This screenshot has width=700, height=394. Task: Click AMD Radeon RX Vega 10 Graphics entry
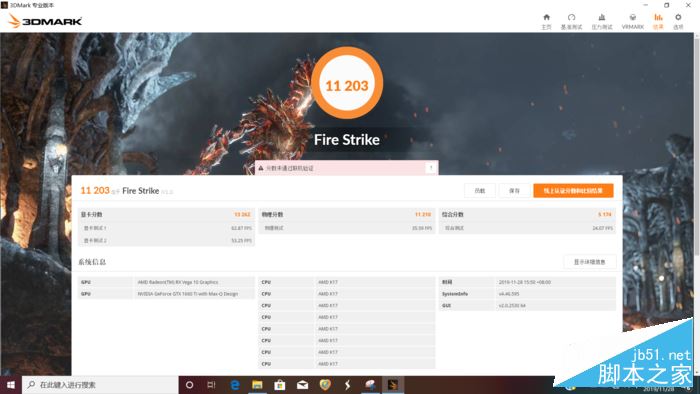pyautogui.click(x=178, y=282)
